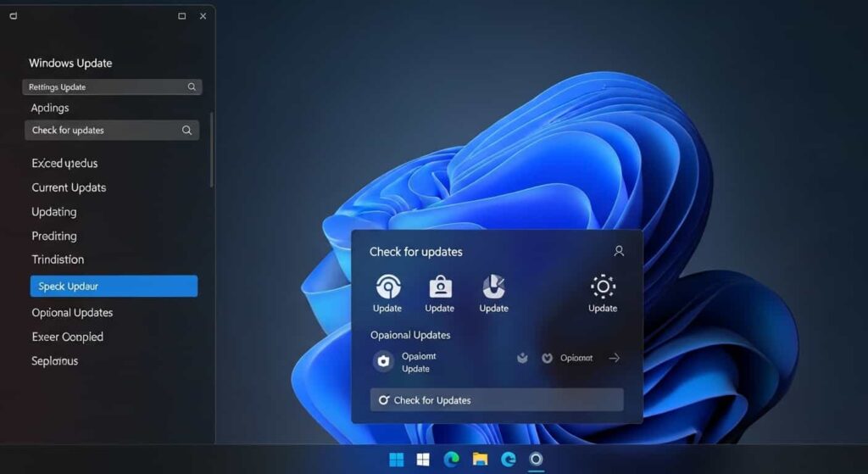Viewport: 868px width, 474px height.
Task: Click the dotted gear Update icon
Action: tap(603, 287)
